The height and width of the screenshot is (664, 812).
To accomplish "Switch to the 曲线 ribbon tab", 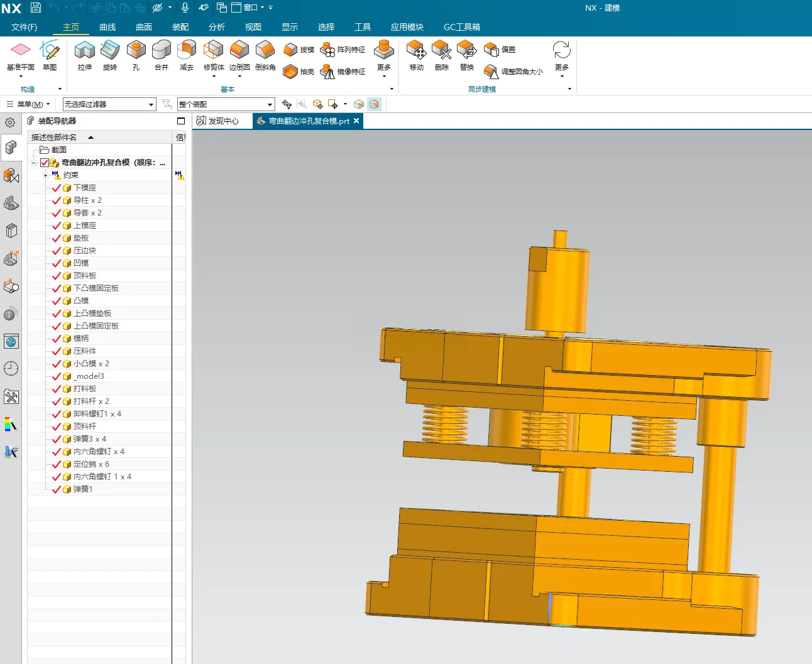I will pos(107,27).
